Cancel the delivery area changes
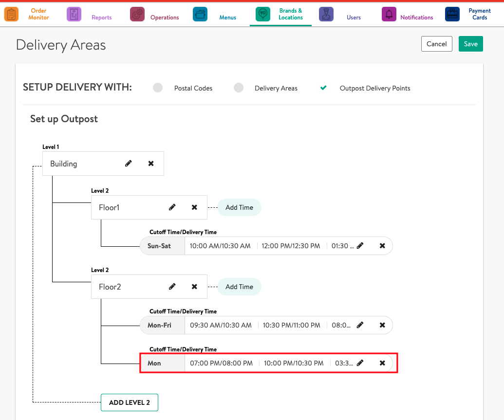The width and height of the screenshot is (504, 420). [x=436, y=44]
